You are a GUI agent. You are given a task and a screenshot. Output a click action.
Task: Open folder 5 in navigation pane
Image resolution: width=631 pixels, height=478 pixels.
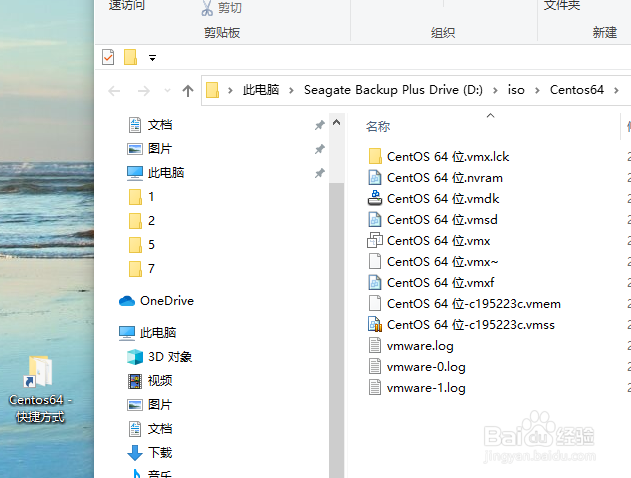142,245
